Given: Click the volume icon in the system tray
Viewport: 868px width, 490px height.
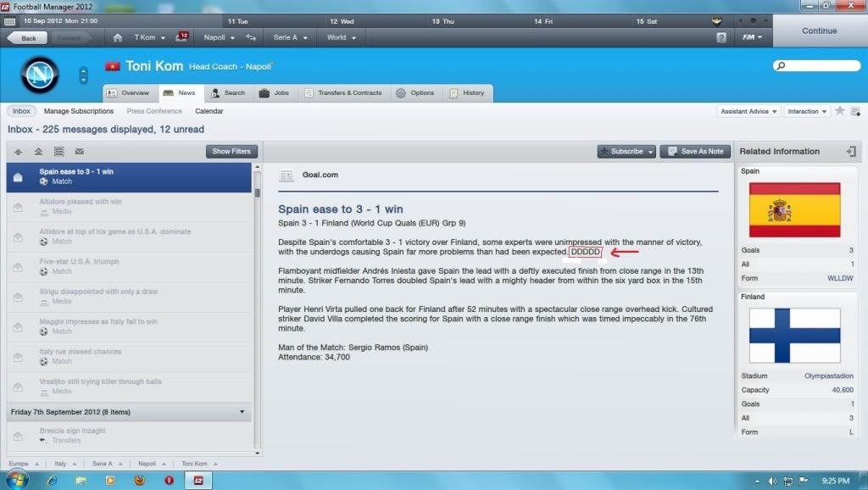Looking at the screenshot, I should 771,481.
